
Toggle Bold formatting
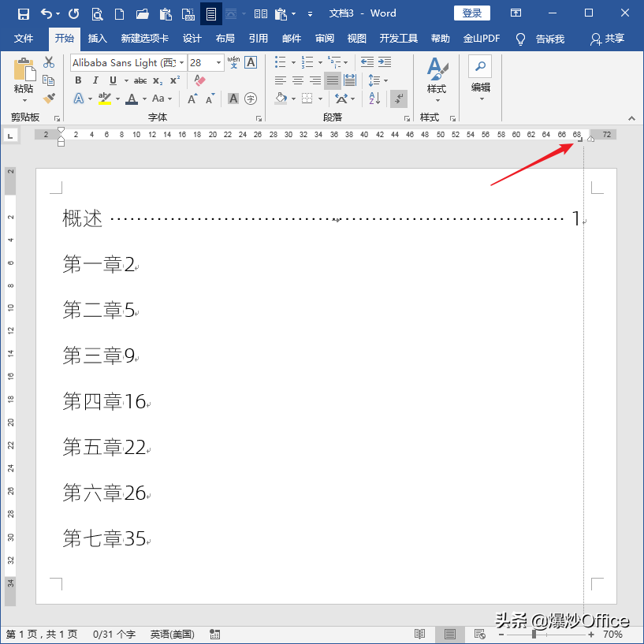pos(78,80)
